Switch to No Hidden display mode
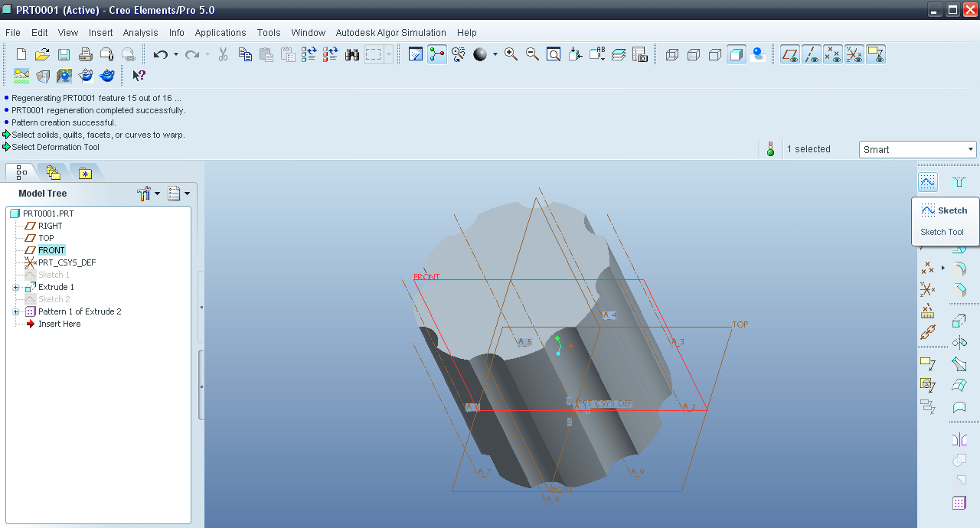 coord(715,54)
